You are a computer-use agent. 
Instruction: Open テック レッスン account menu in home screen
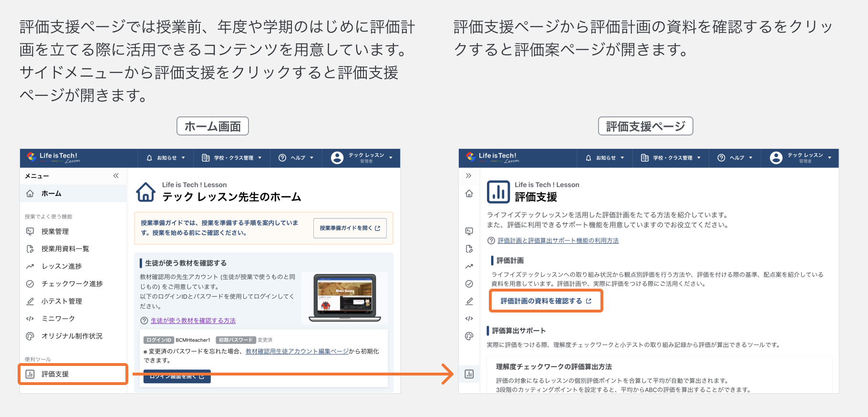pyautogui.click(x=362, y=158)
